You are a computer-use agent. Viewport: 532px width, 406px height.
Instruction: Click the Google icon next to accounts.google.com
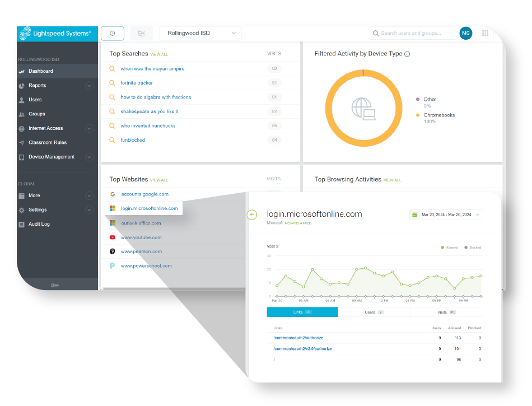click(113, 194)
